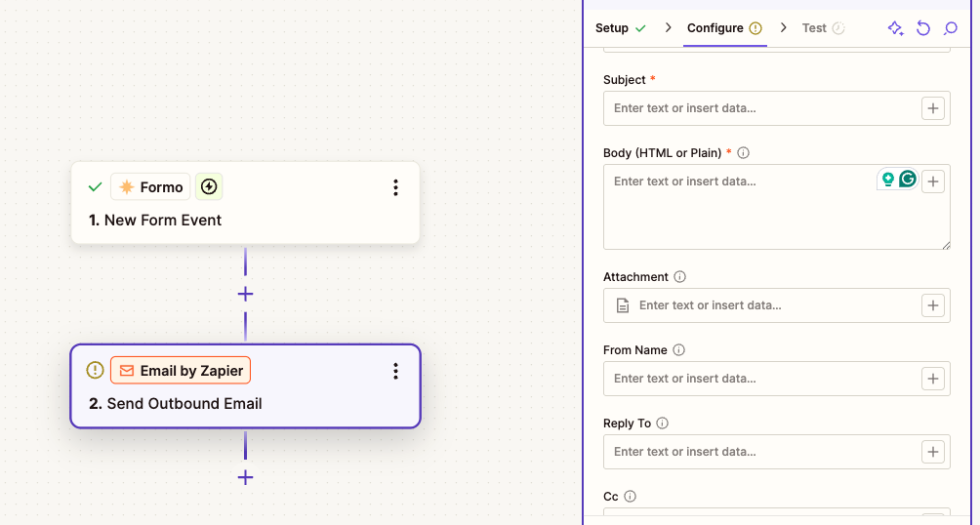Click the chevron between Configure and Test
Screen dimensions: 980x525
point(783,28)
